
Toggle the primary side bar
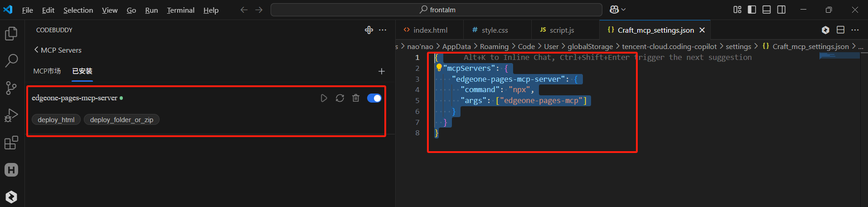tap(752, 10)
